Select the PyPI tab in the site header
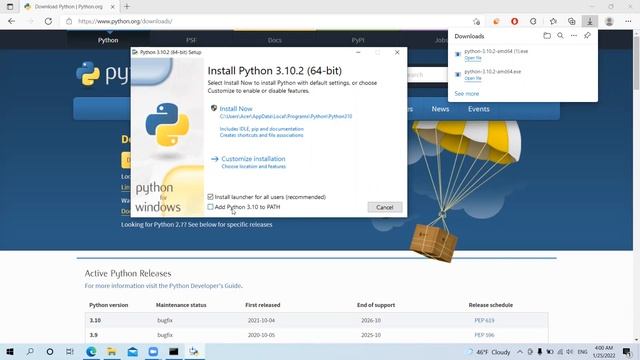The image size is (640, 360). point(358,40)
